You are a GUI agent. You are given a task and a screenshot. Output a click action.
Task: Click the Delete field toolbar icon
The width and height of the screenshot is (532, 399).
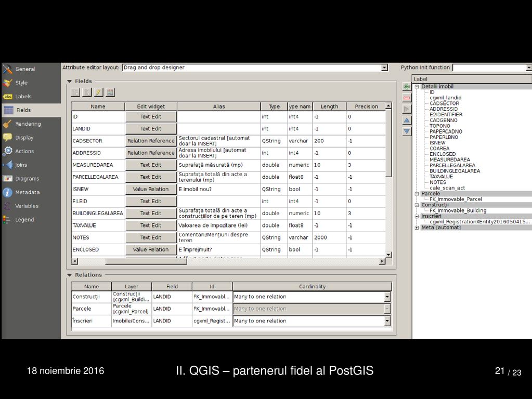pos(87,92)
